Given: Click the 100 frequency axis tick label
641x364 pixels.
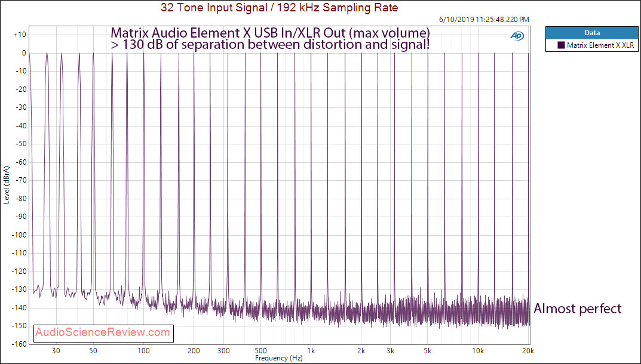Looking at the screenshot, I should pyautogui.click(x=143, y=350).
